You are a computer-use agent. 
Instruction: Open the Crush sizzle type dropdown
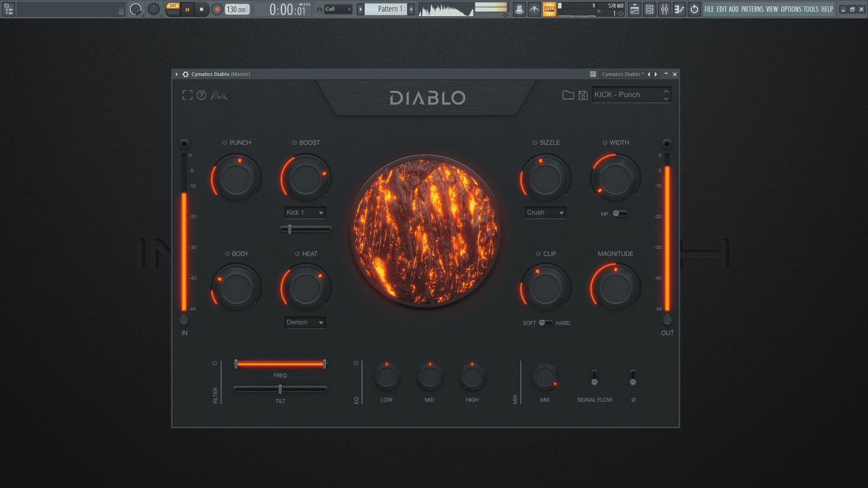(546, 212)
